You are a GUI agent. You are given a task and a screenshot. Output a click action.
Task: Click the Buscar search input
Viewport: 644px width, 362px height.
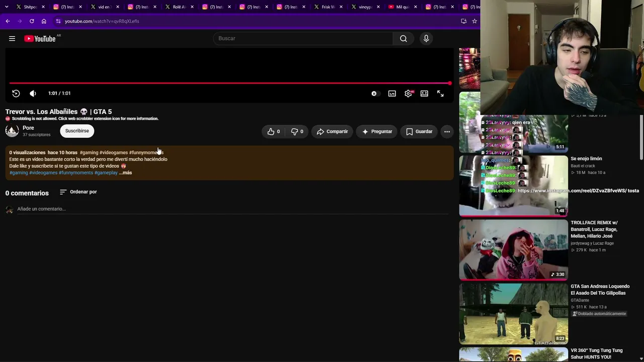click(303, 39)
